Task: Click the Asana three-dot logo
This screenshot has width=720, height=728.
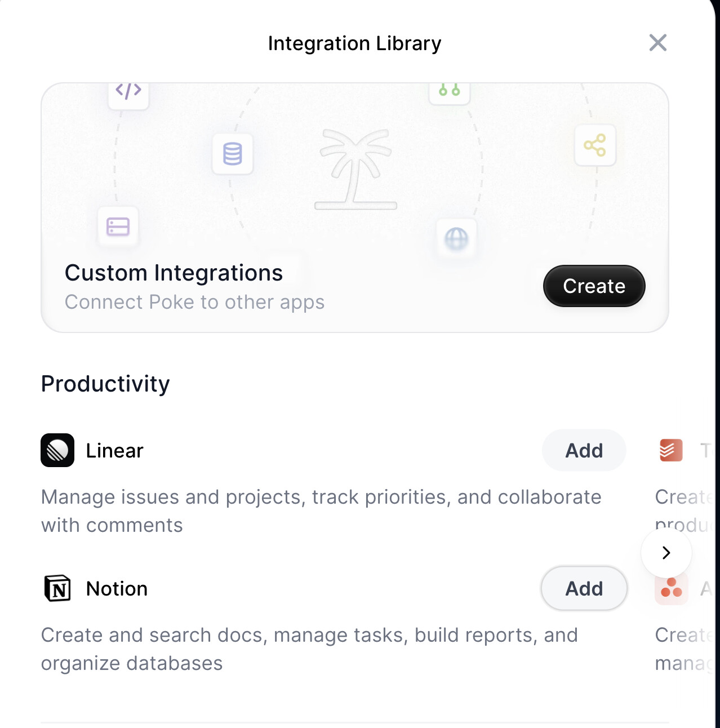Action: click(671, 588)
